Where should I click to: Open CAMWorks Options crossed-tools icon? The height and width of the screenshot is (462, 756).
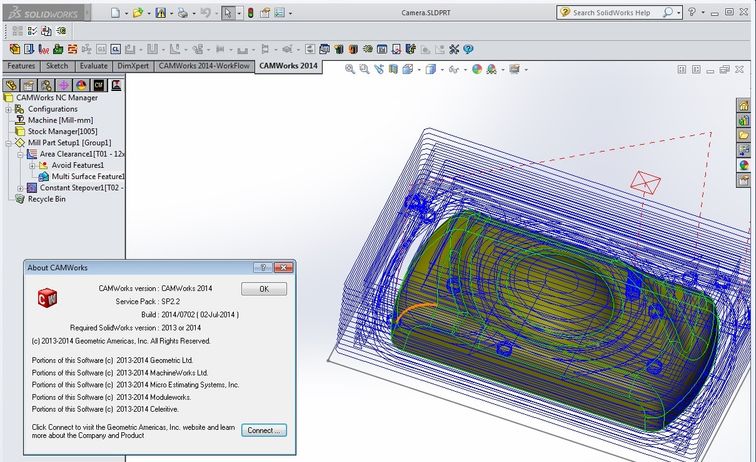click(x=454, y=49)
